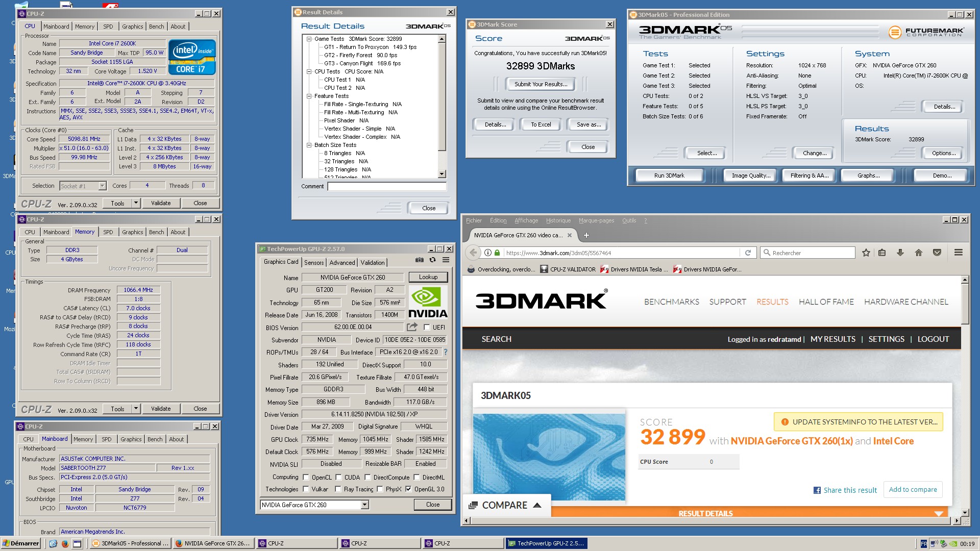Click the BIOS export share icon in GPU-Z

click(412, 327)
